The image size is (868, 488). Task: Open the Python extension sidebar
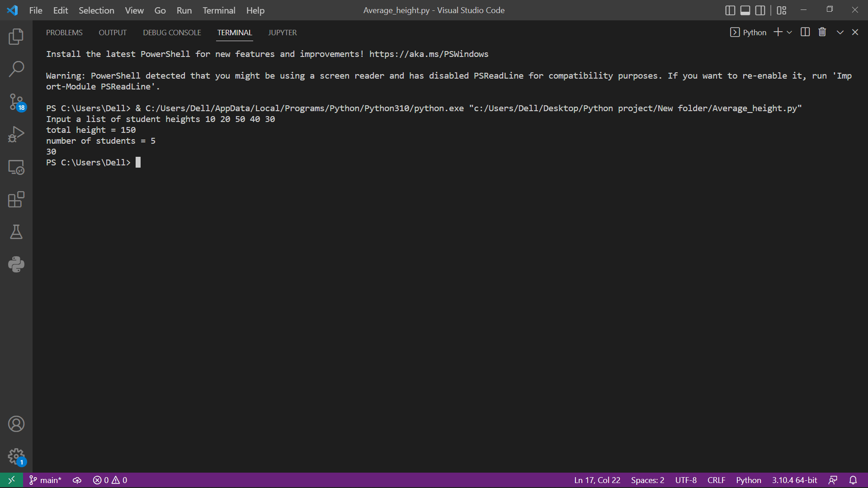tap(16, 264)
